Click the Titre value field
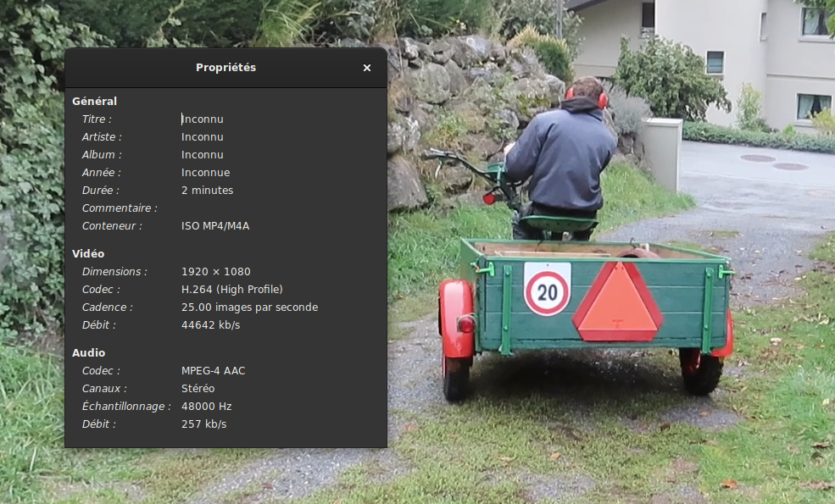 [203, 119]
